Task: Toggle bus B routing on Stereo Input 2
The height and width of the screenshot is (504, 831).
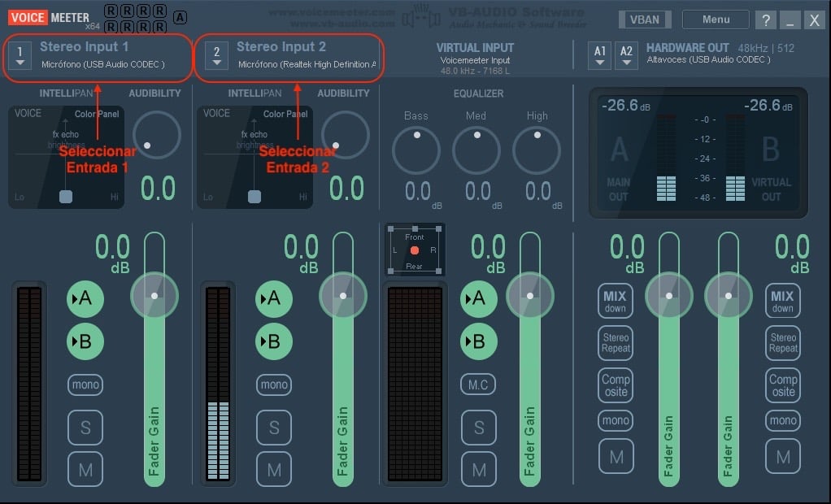Action: pyautogui.click(x=273, y=341)
